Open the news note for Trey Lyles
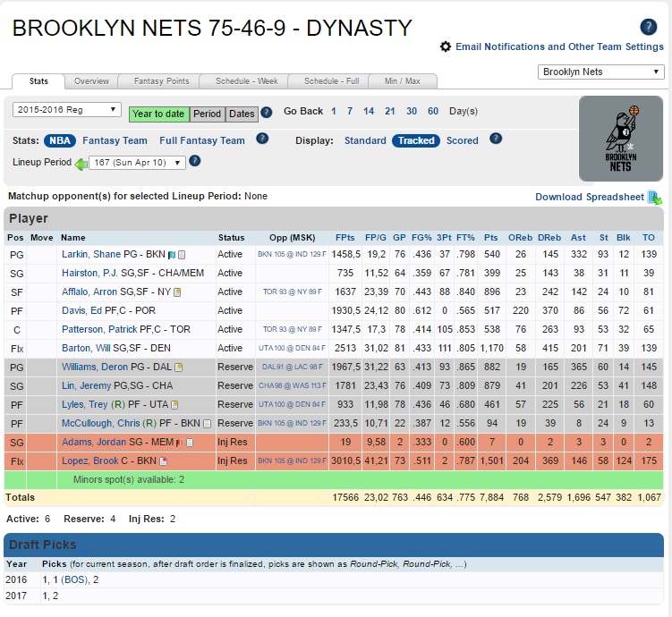Screen dimensions: 672x617 [174, 404]
